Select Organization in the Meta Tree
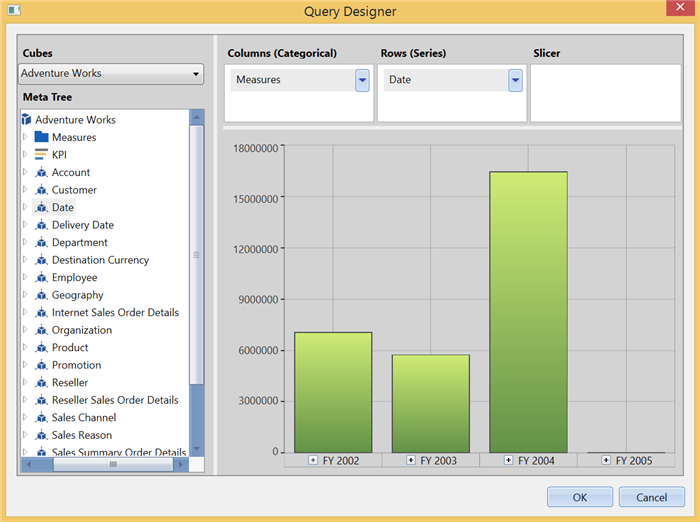 pos(82,330)
